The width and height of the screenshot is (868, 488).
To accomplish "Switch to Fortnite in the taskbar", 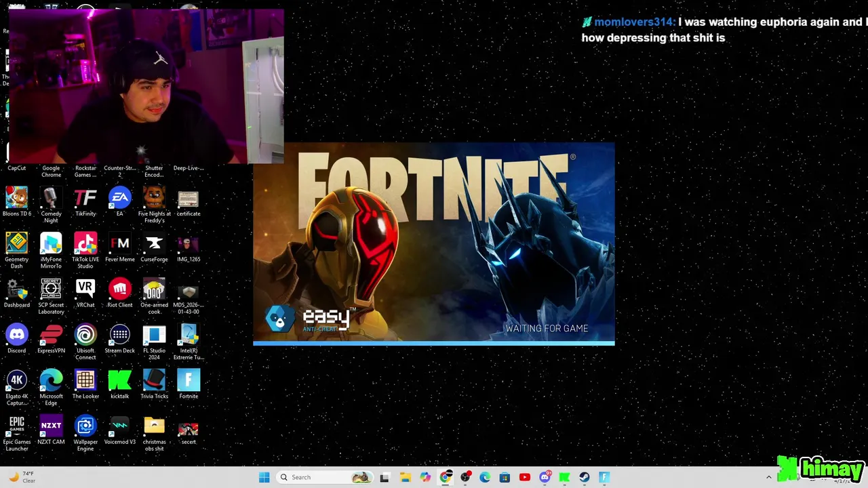I will [x=604, y=477].
